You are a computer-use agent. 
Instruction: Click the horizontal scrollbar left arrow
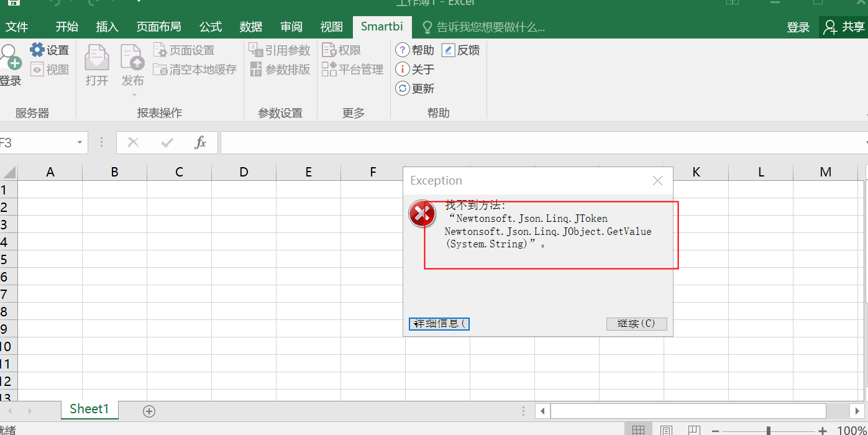click(542, 411)
